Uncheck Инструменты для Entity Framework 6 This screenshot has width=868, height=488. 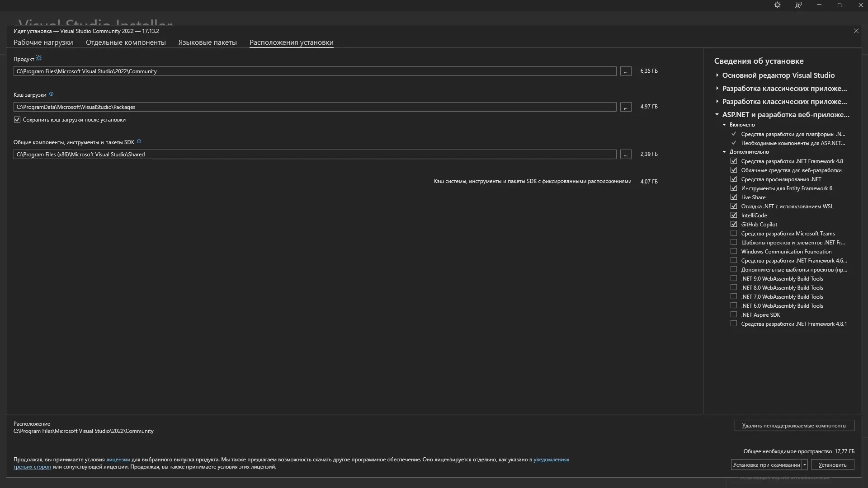coord(734,188)
